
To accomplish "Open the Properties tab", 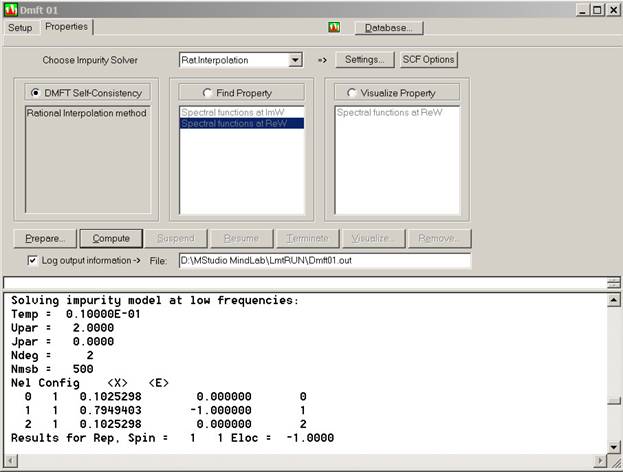I will pyautogui.click(x=66, y=26).
